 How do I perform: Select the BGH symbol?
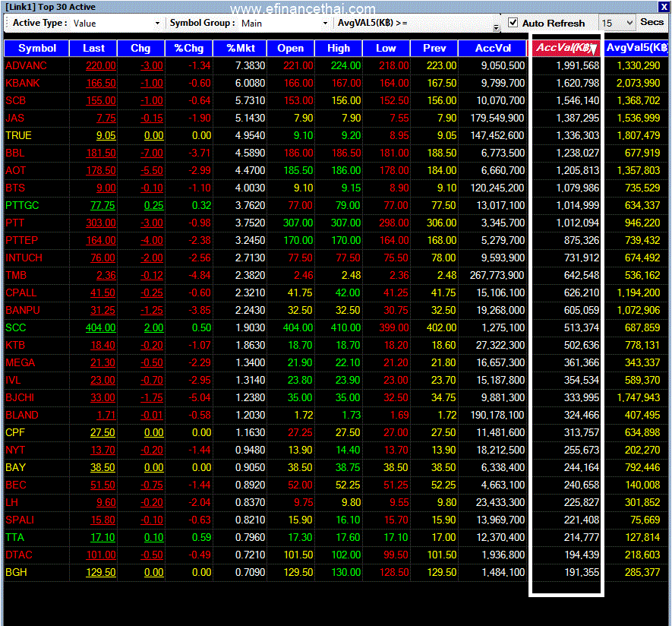coord(16,572)
